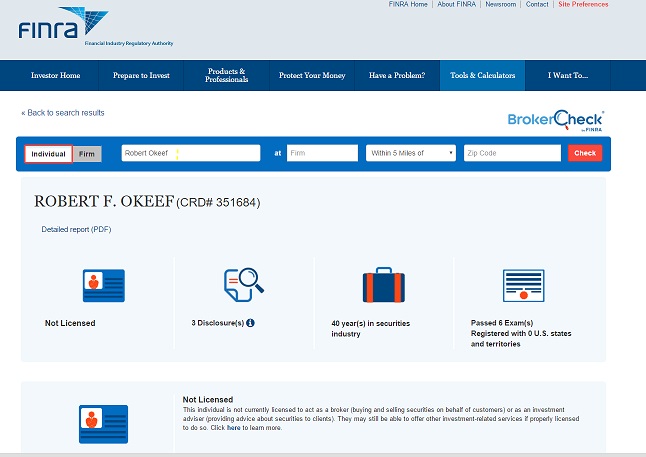Go back to search results link
Viewport: 646px width, 457px height.
(63, 112)
